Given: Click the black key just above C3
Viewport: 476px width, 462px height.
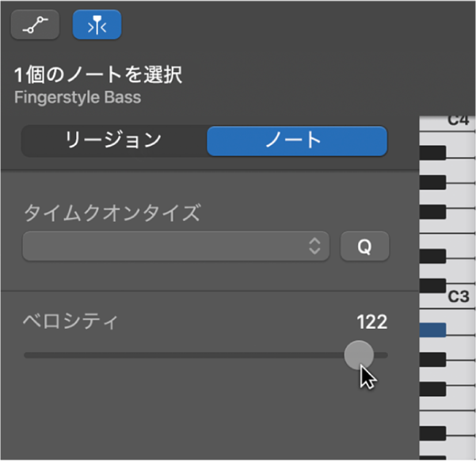Looking at the screenshot, I should 432,285.
